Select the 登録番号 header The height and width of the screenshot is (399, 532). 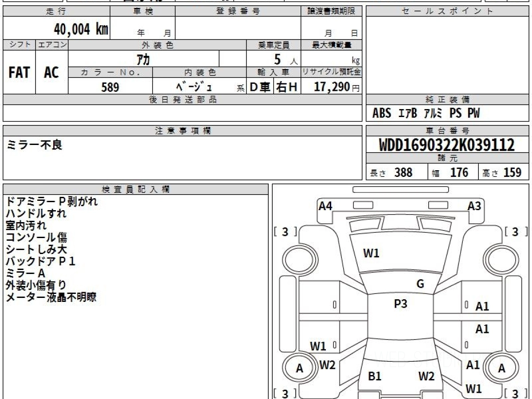pos(238,12)
